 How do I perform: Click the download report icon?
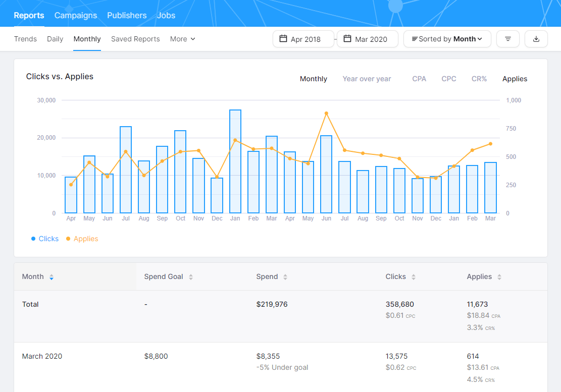tap(536, 39)
